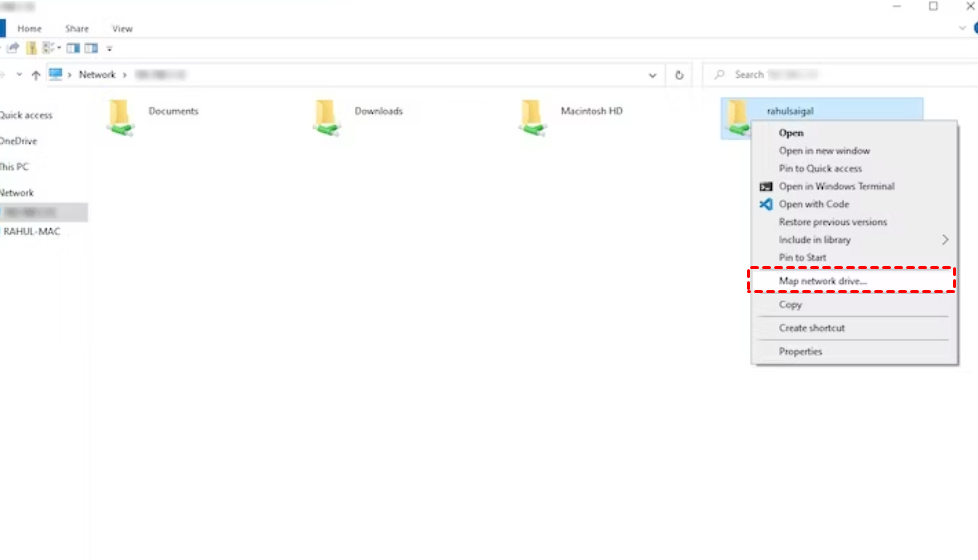This screenshot has width=978, height=560.
Task: Minimize the File Explorer window
Action: coord(897,6)
